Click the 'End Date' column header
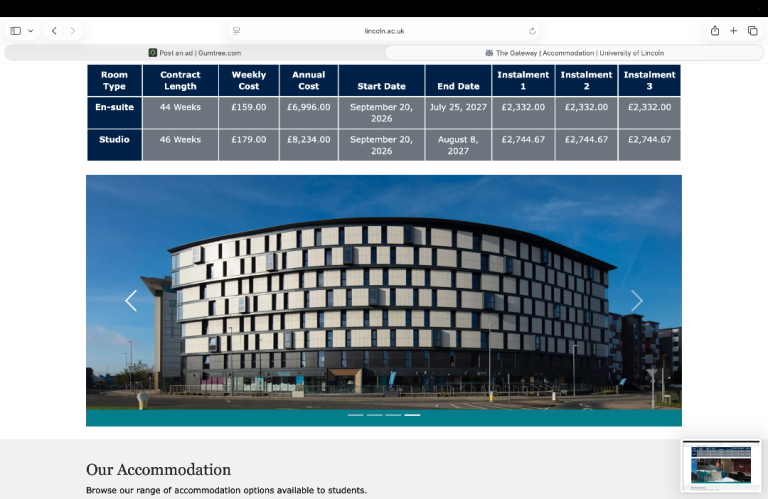The width and height of the screenshot is (768, 499). tap(458, 80)
